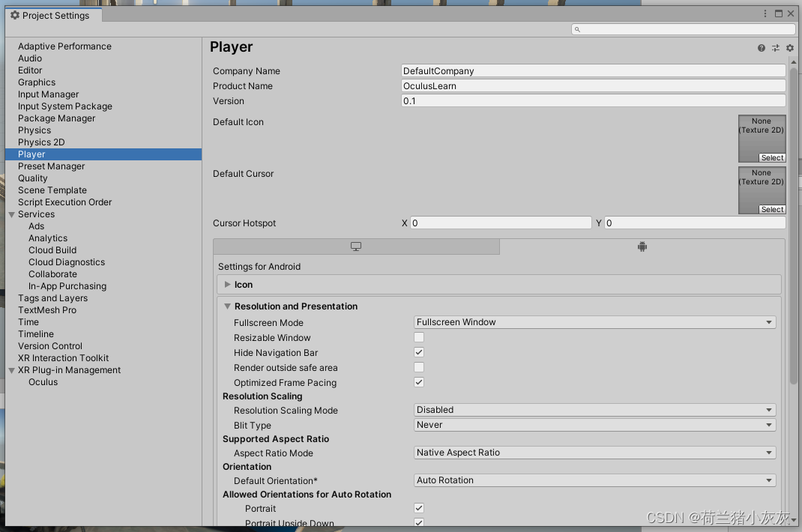Toggle the Resizable Window checkbox
This screenshot has width=802, height=532.
419,337
